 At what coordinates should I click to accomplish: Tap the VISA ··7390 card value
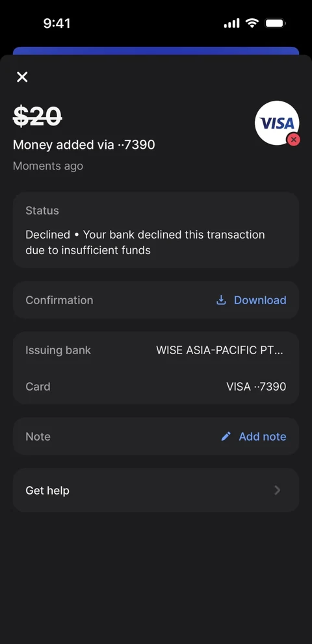click(x=256, y=387)
